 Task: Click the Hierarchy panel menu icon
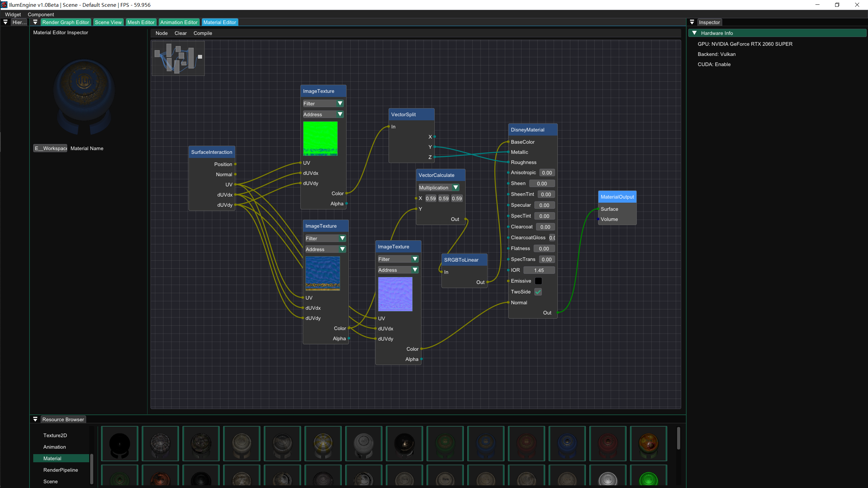(x=5, y=22)
